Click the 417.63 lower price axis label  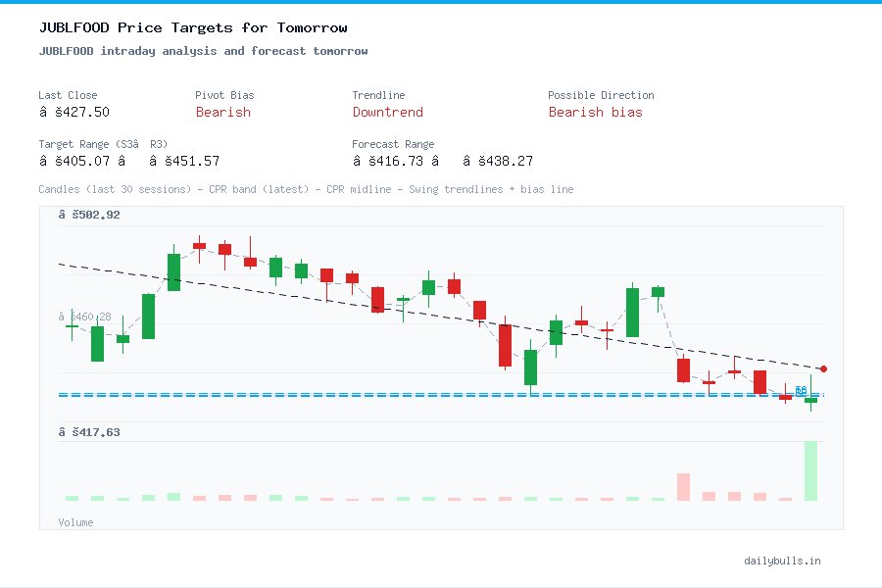click(89, 432)
